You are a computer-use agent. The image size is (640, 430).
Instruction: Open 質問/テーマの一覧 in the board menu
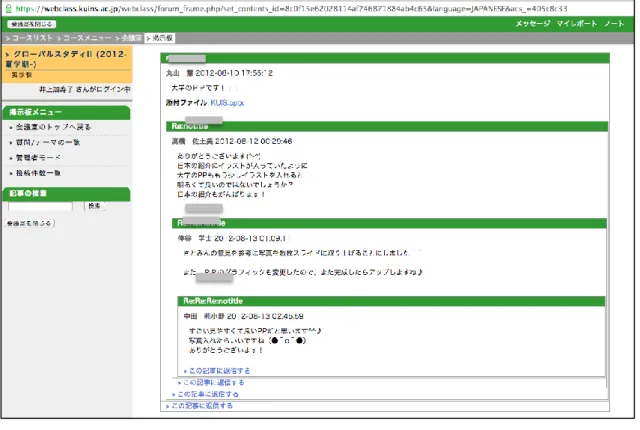tap(48, 142)
